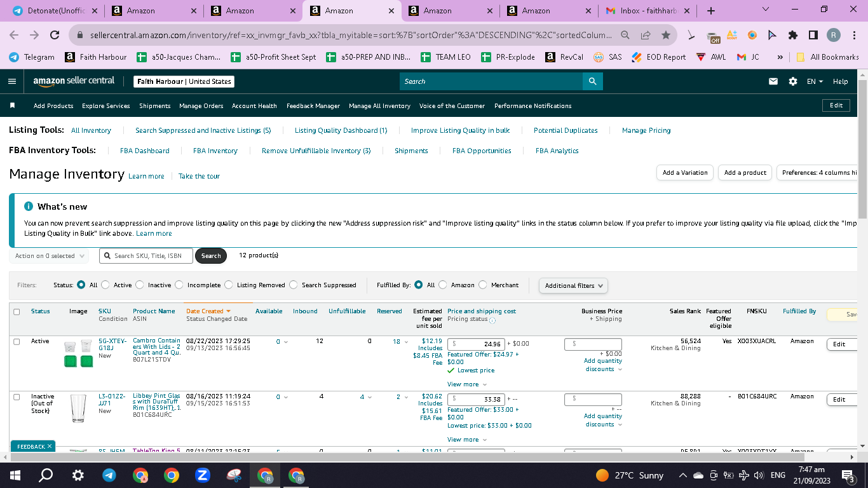
Task: Open the EN language dropdown
Action: pyautogui.click(x=815, y=81)
